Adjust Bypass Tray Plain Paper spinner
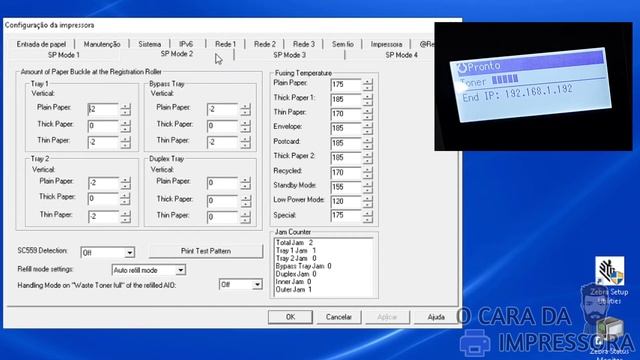Screen dimensions: 640x360 pos(245,109)
